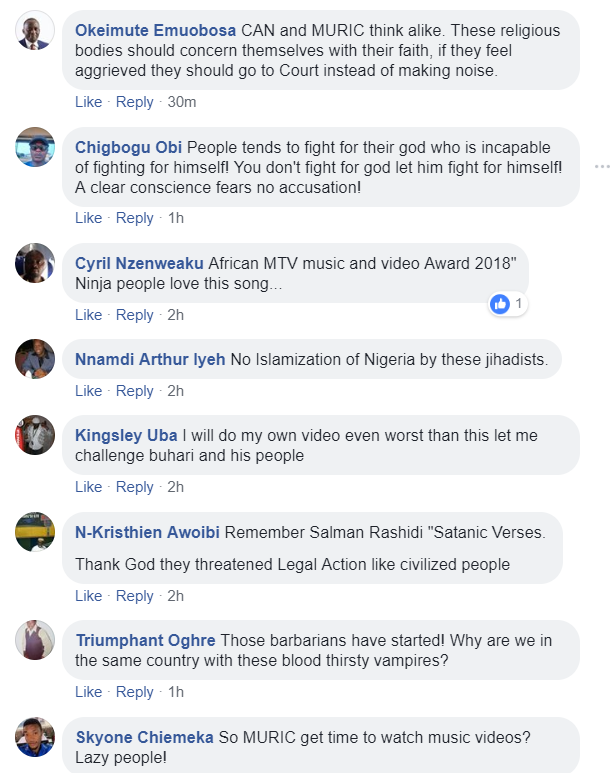Open Kingsley Uba's profile picture
This screenshot has height=773, width=616.
(35, 436)
